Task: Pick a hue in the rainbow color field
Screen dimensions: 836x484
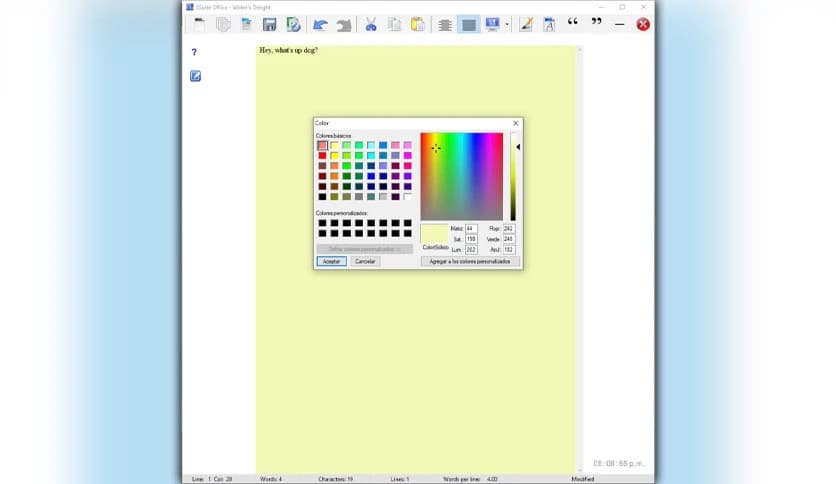Action: 462,176
